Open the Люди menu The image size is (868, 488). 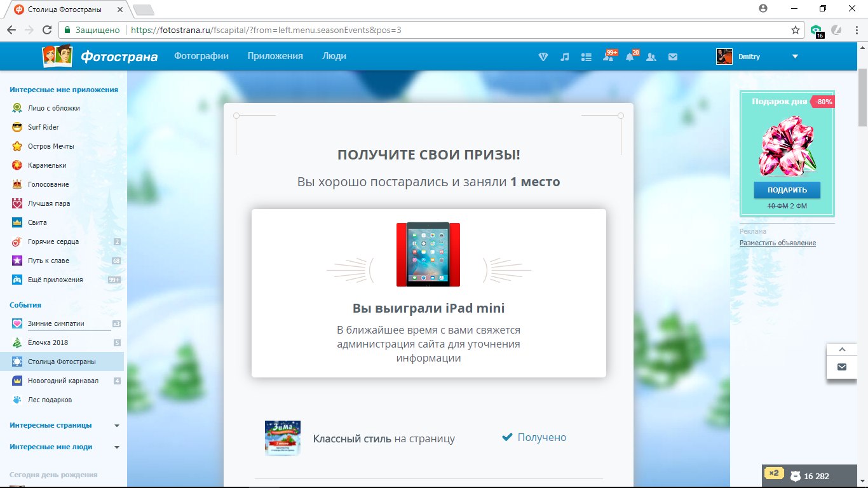click(x=334, y=56)
